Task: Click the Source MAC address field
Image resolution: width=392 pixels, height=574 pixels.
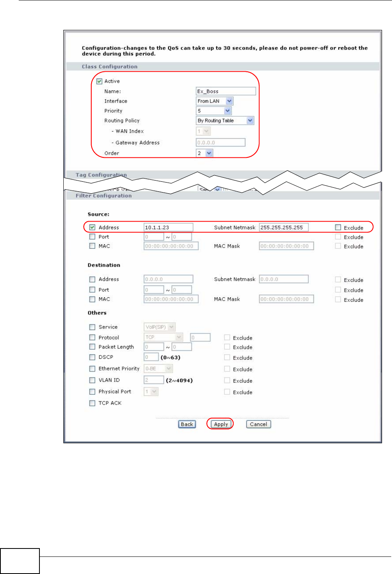Action: coord(171,246)
